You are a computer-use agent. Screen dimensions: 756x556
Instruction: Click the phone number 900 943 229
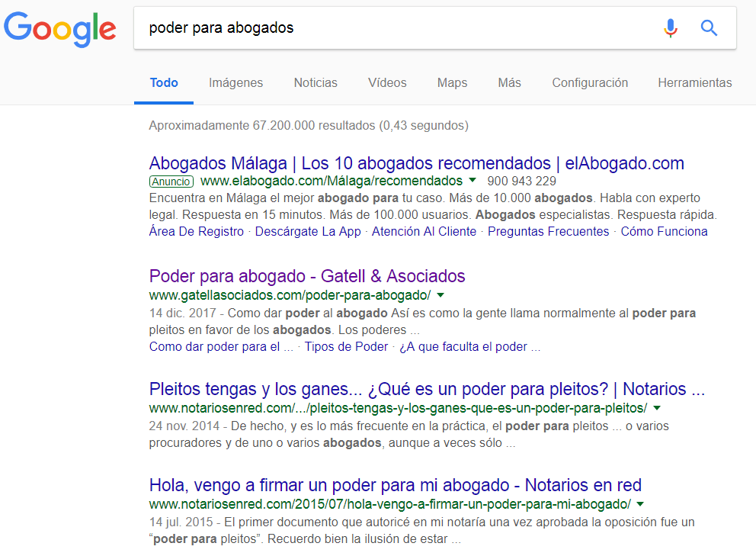pyautogui.click(x=522, y=182)
